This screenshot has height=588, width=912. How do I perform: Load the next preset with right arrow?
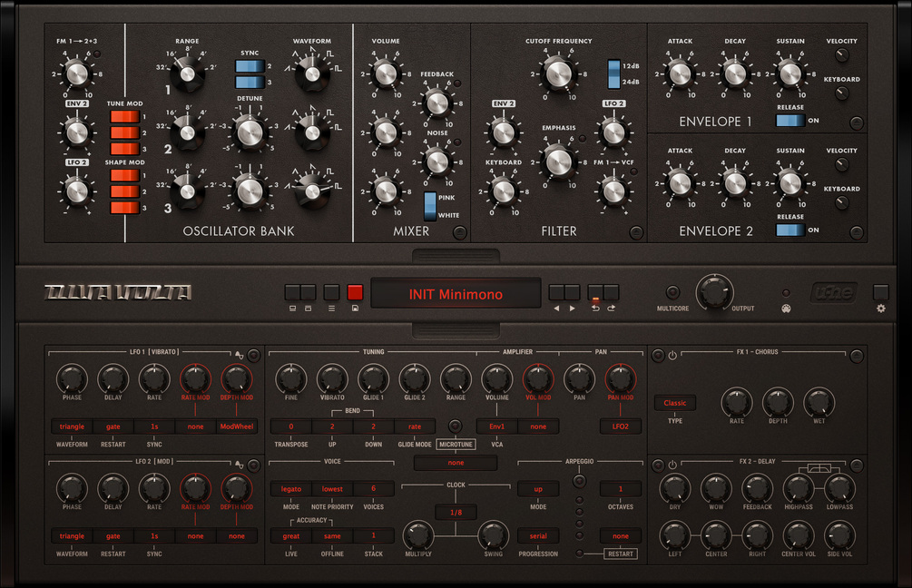pyautogui.click(x=573, y=292)
